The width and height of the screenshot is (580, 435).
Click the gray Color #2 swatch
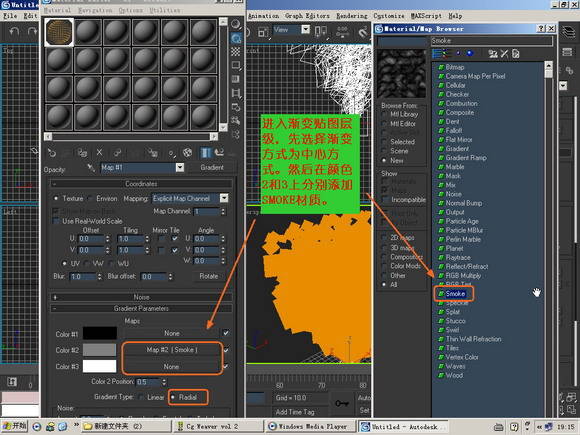pos(100,350)
